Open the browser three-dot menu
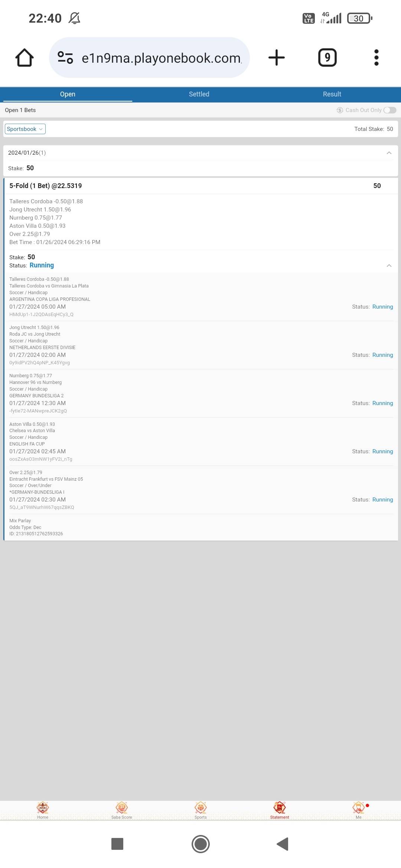This screenshot has height=868, width=401. (376, 57)
